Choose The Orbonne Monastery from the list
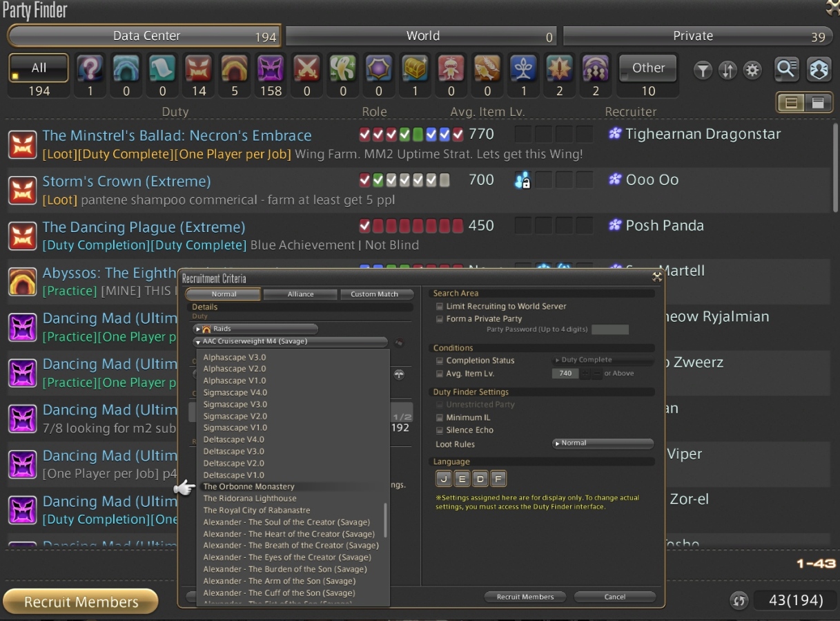Viewport: 840px width, 621px height. point(248,486)
